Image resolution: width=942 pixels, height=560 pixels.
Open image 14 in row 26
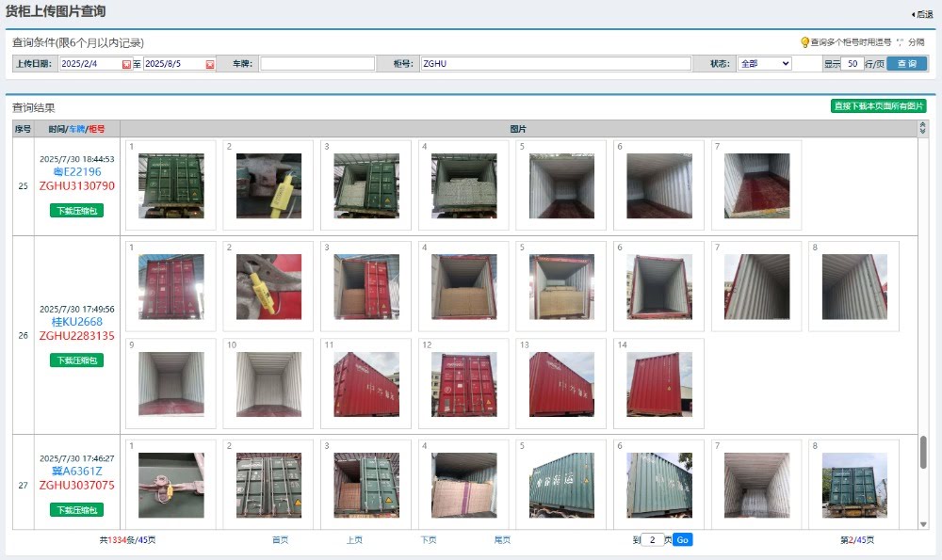(x=658, y=384)
